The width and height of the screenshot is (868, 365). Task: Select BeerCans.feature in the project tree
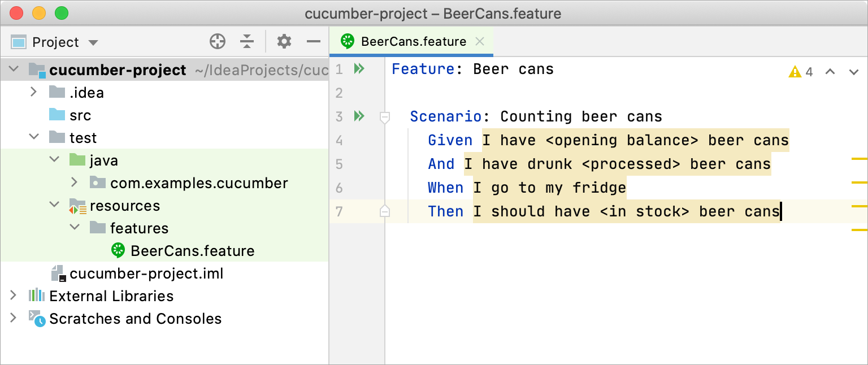192,251
